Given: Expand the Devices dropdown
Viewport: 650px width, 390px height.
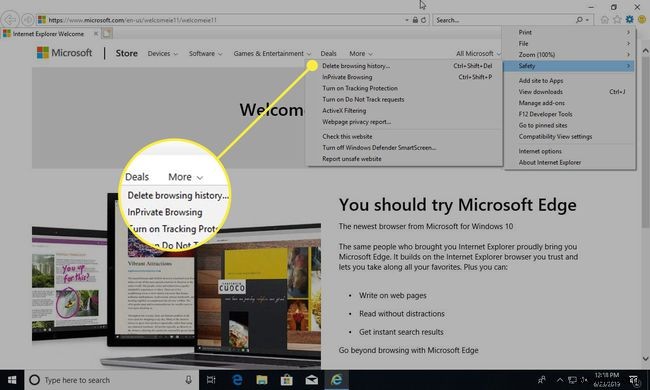Looking at the screenshot, I should (x=162, y=53).
